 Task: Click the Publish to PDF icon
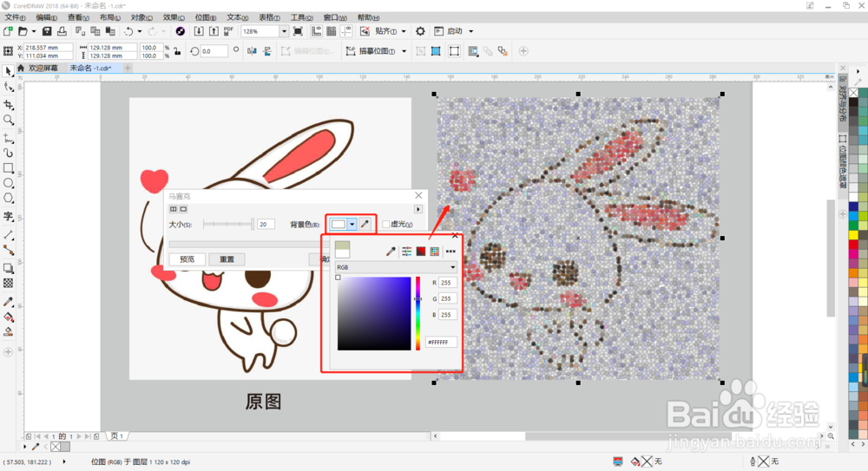[228, 31]
